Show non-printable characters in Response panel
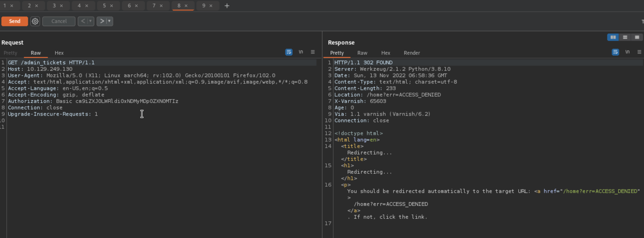This screenshot has width=644, height=238. [x=627, y=52]
